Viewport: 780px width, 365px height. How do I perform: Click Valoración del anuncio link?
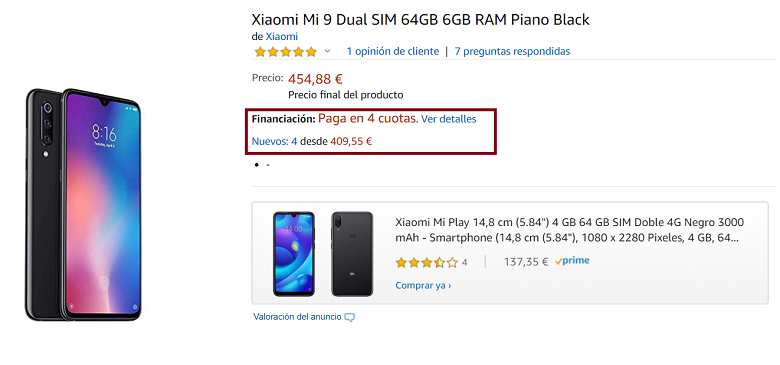(x=297, y=317)
